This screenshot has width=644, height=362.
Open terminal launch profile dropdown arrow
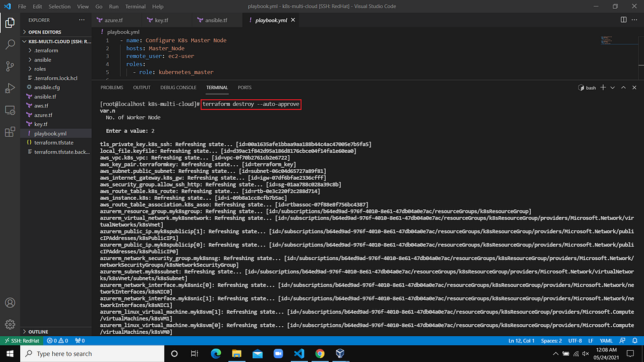click(613, 87)
